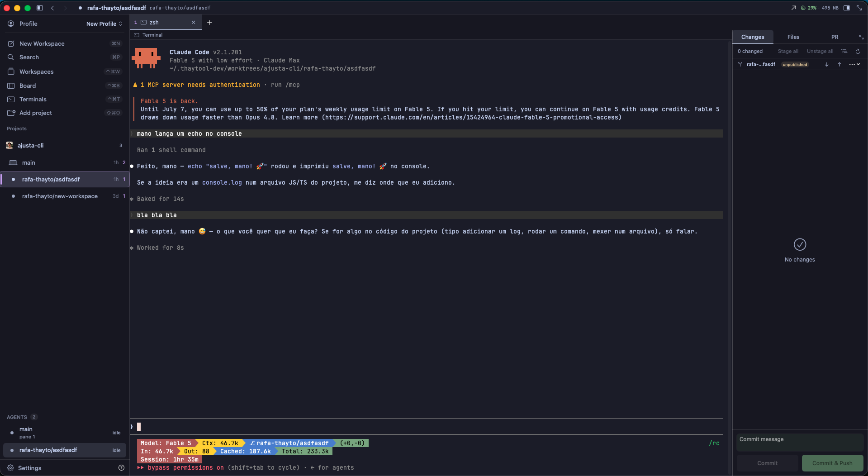Click the Commit & Push button
Viewport: 868px width, 476px height.
point(832,463)
